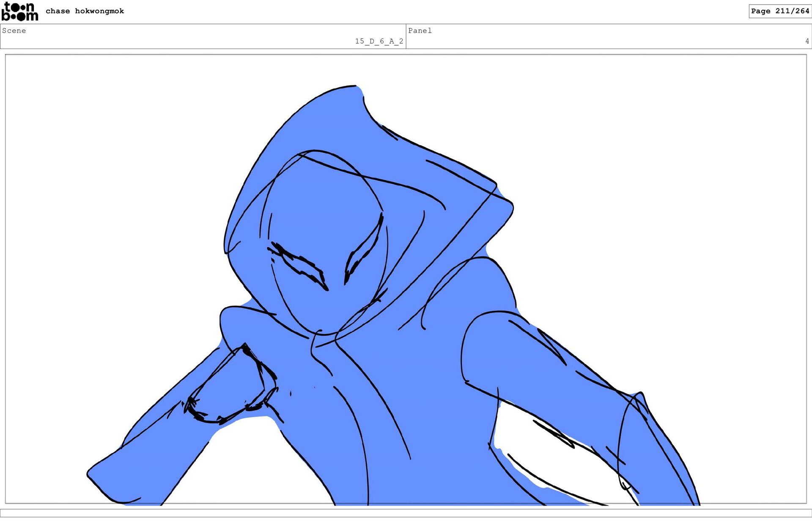Click the Scene header label
This screenshot has width=812, height=525.
click(14, 30)
